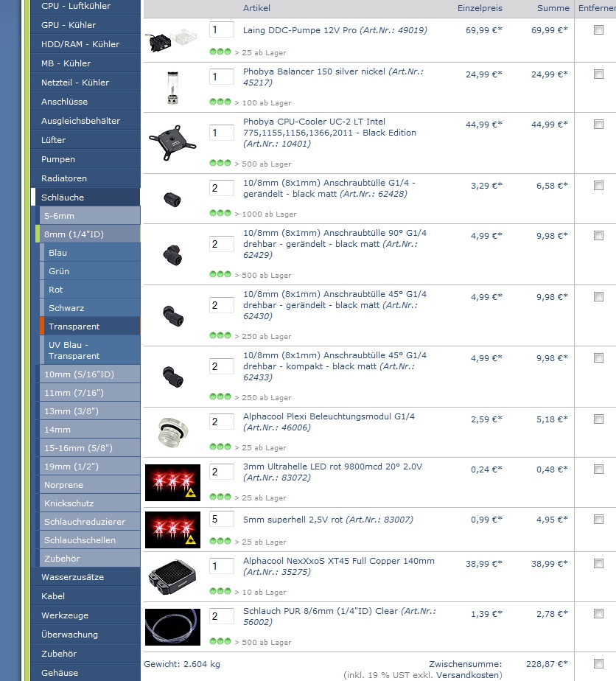Tick remove checkbox for Phobya Balancer 150
The width and height of the screenshot is (616, 681).
[x=598, y=74]
